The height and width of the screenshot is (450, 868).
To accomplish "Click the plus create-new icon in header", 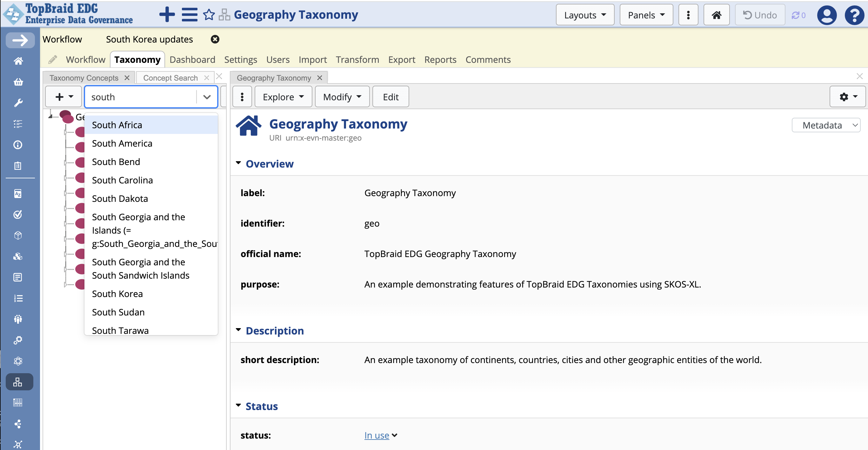I will coord(167,15).
